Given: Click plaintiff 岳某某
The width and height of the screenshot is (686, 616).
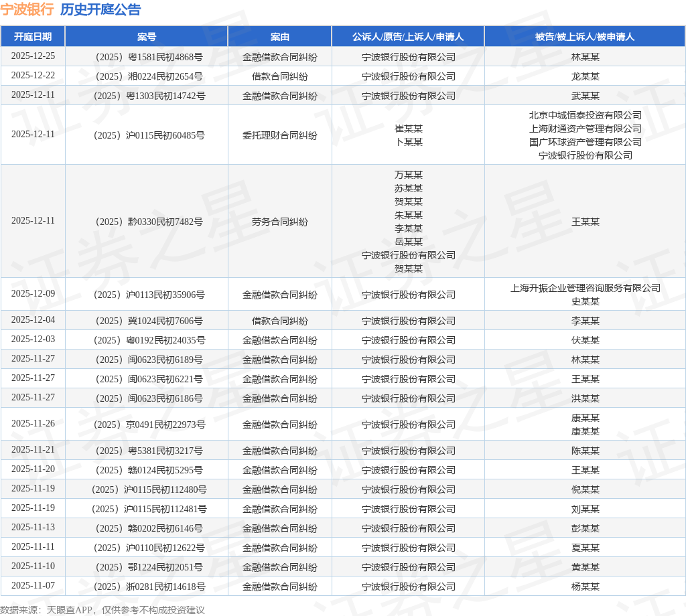Looking at the screenshot, I should pos(409,242).
